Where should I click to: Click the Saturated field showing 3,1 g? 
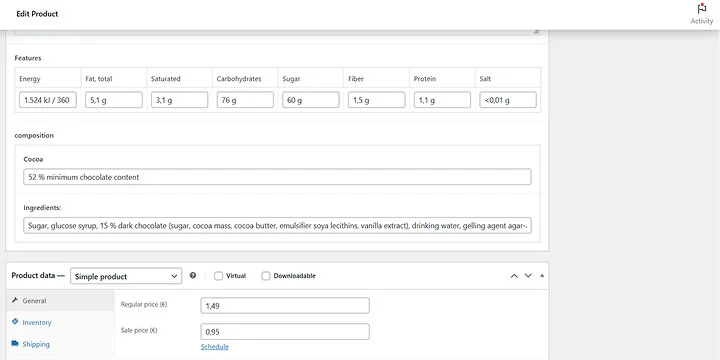[179, 100]
